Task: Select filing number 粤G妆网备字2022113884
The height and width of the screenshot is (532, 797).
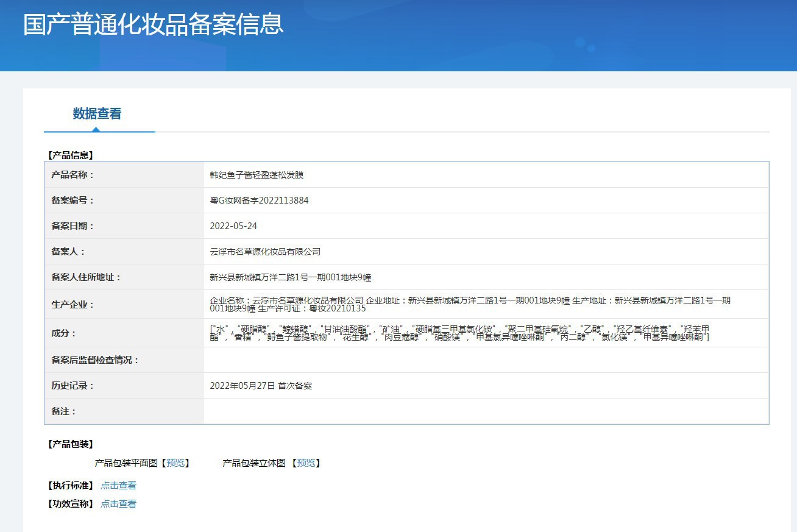Action: 259,200
